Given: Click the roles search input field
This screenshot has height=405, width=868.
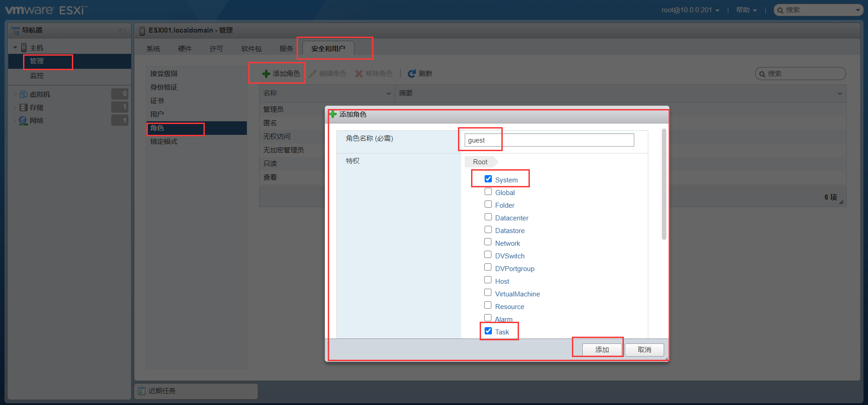Looking at the screenshot, I should click(x=800, y=73).
